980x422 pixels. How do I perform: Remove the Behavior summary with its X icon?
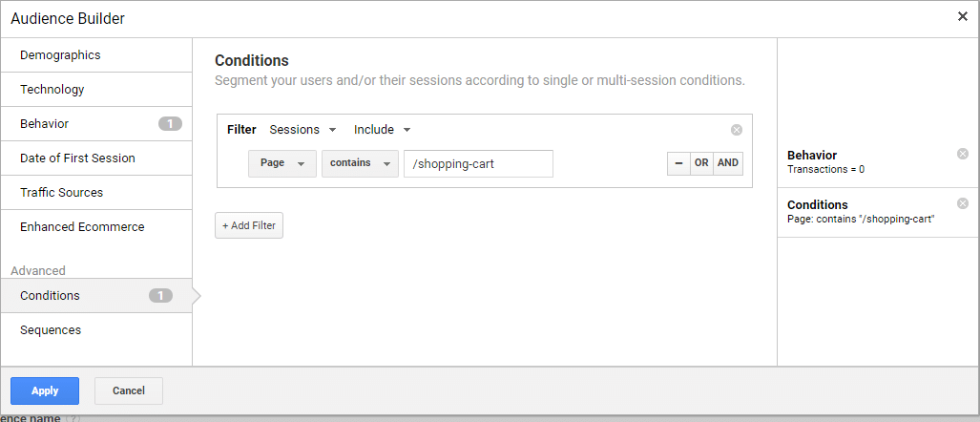coord(962,154)
